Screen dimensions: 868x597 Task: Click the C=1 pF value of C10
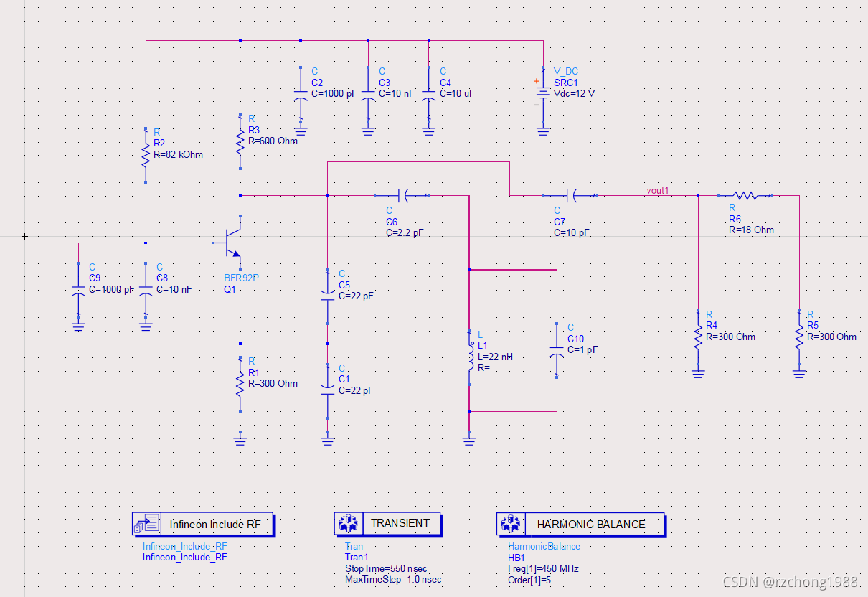(582, 349)
